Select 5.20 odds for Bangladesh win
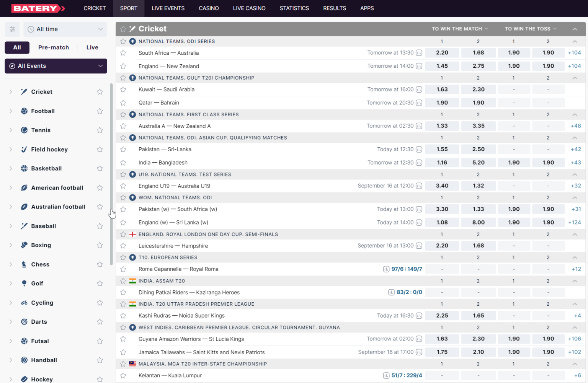 478,163
